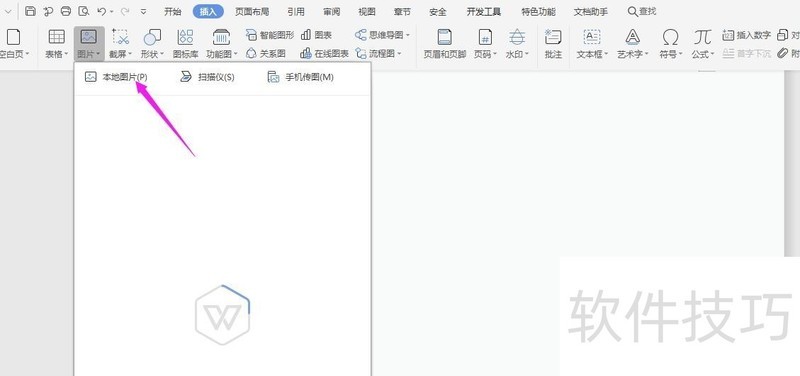The width and height of the screenshot is (800, 376).
Task: Click the export-to-PDF icon next to Save
Action: (48, 11)
